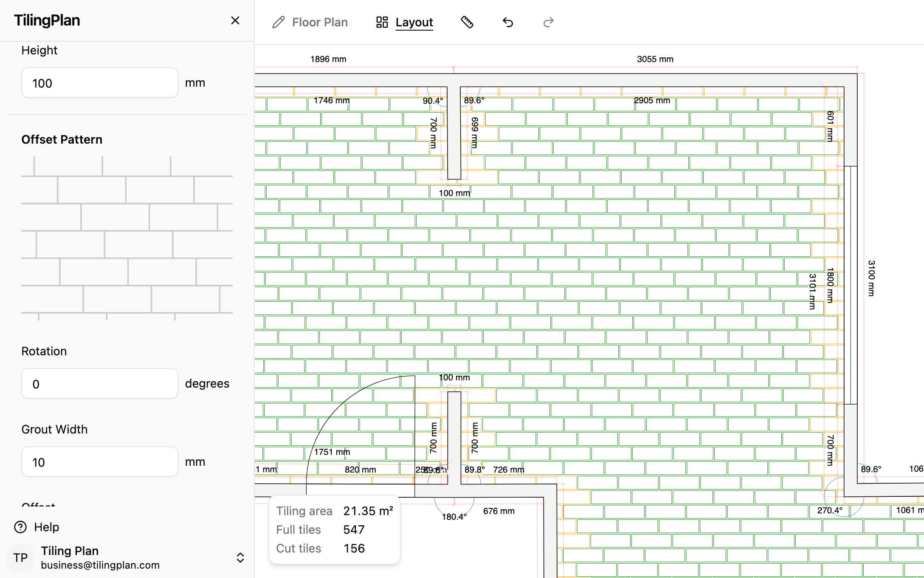Click the 699 mm vertical dimension label
The height and width of the screenshot is (578, 924).
click(x=475, y=133)
